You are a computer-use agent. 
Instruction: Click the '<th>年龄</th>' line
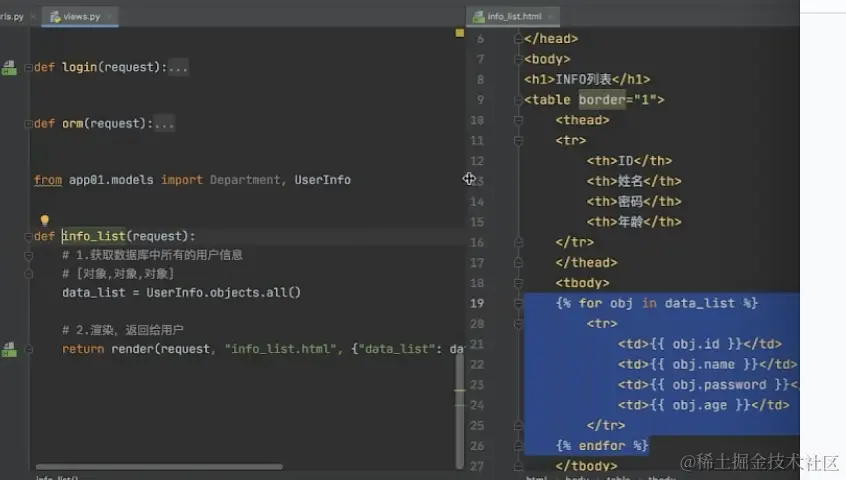634,222
